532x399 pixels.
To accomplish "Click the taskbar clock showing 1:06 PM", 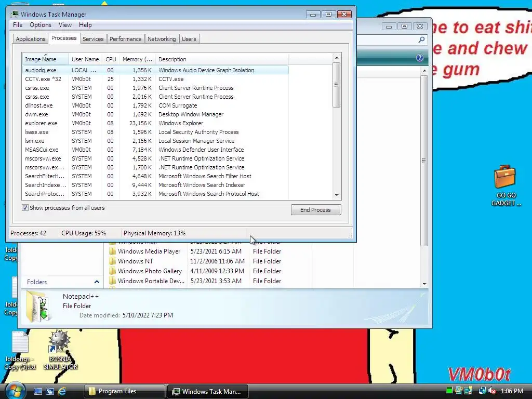I will tap(512, 391).
